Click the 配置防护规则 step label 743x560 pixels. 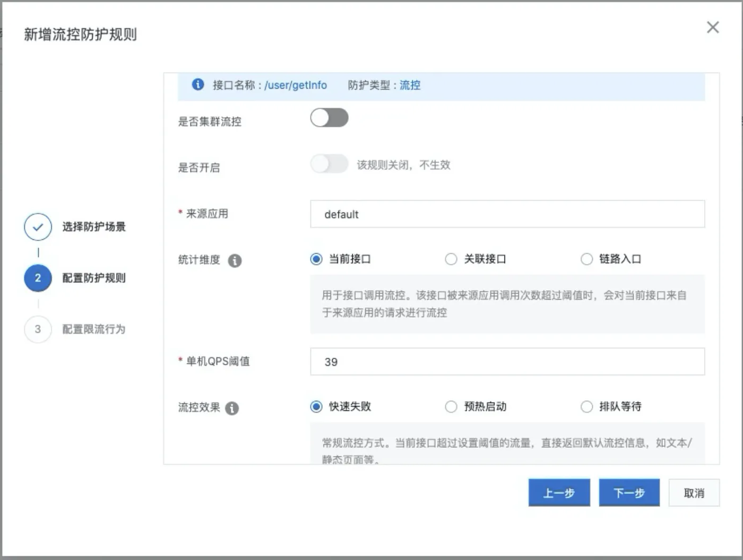[x=94, y=278]
